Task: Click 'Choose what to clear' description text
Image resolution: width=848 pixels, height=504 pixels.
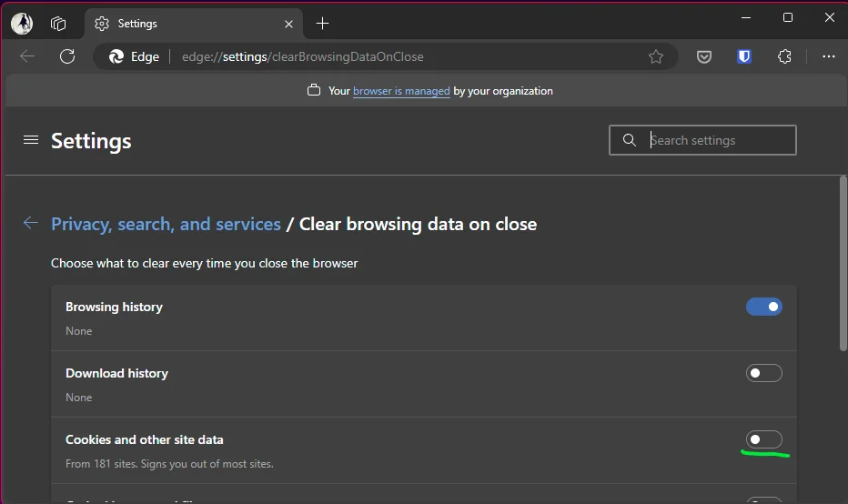Action: [x=205, y=263]
